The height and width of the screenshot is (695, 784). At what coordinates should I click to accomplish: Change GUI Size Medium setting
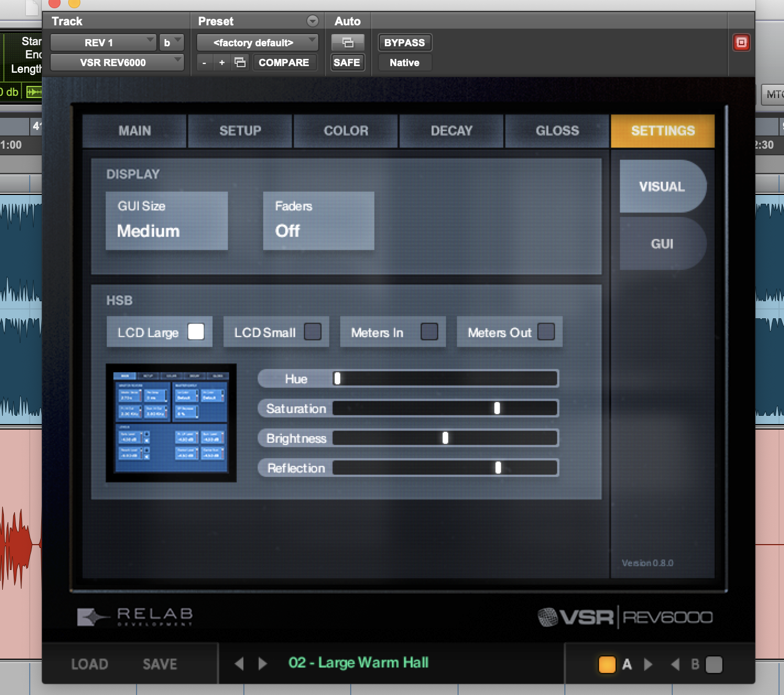167,220
